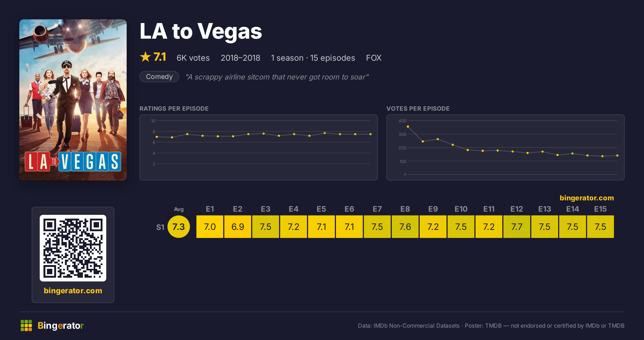This screenshot has width=644, height=340.
Task: Click the gold star rating icon
Action: [x=145, y=57]
